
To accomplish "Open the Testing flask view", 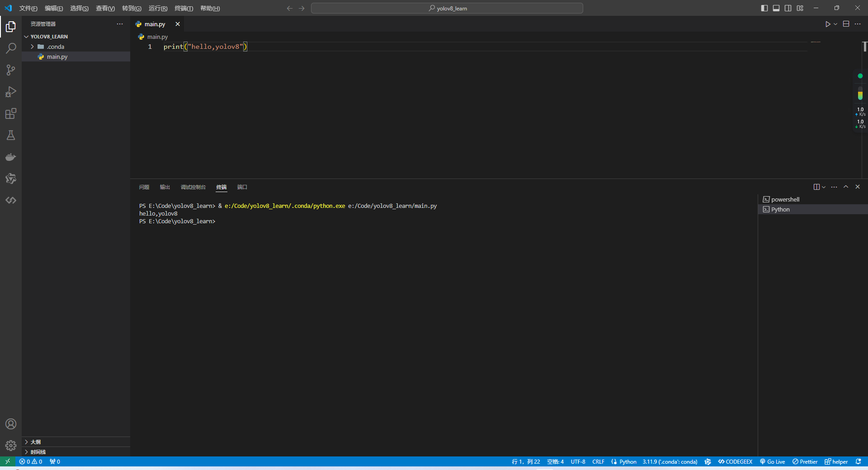I will [11, 135].
